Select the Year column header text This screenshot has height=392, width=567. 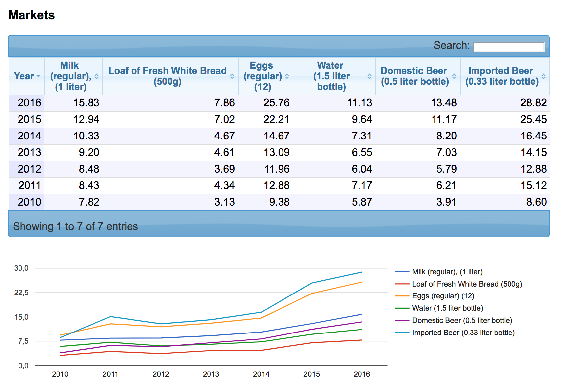[24, 76]
